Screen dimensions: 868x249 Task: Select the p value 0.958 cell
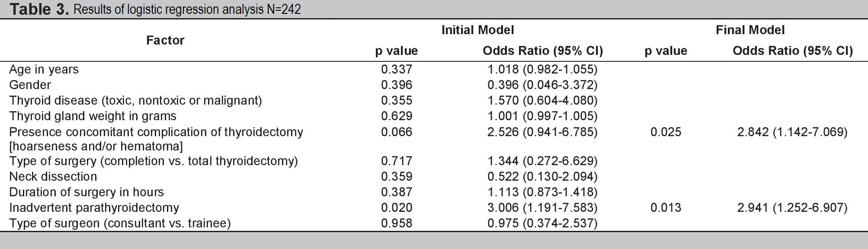tap(397, 223)
